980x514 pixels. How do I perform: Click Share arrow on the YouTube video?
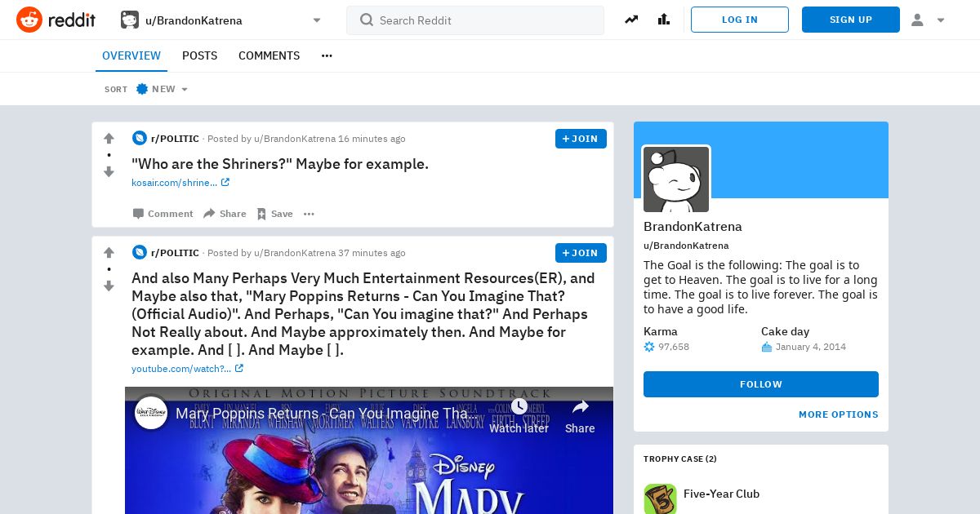(580, 416)
